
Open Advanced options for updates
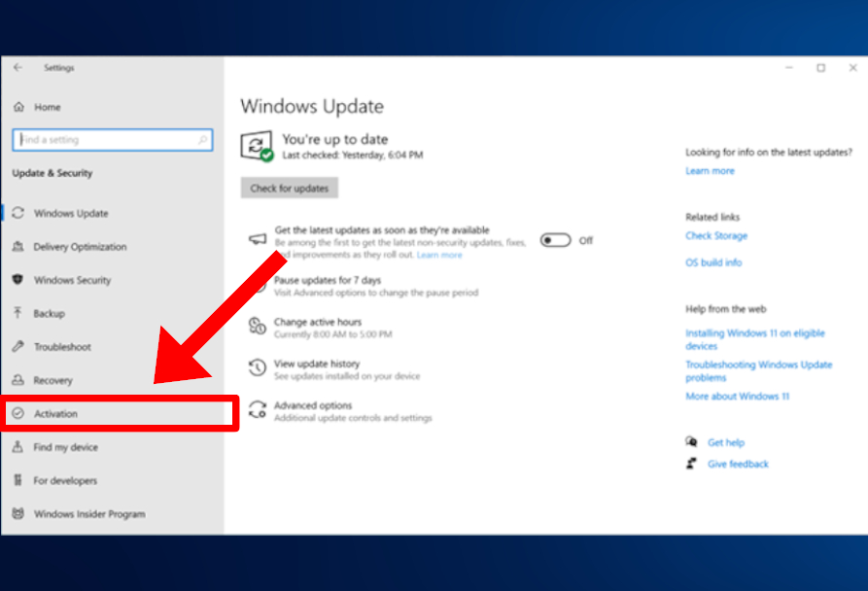tap(313, 405)
